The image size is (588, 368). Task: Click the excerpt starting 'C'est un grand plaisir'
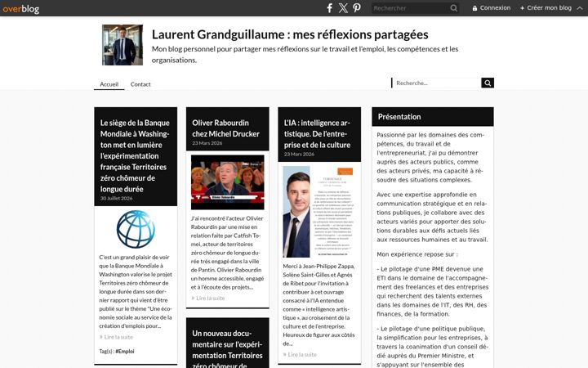tap(136, 291)
